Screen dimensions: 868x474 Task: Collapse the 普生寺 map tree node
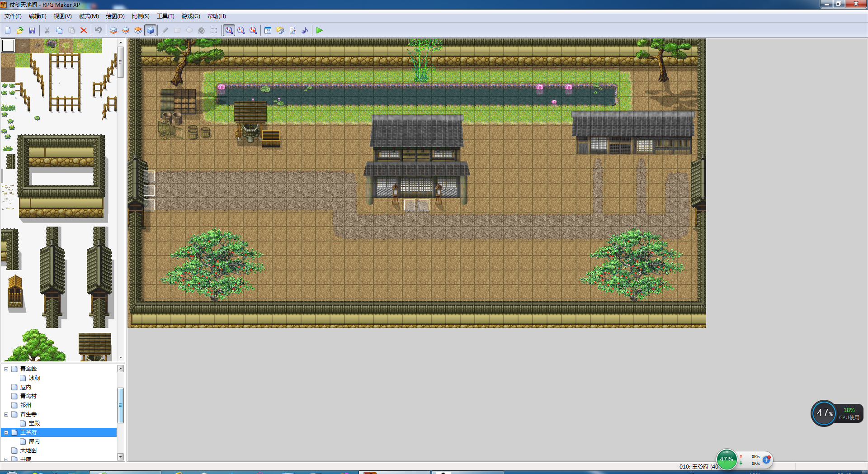click(6, 414)
